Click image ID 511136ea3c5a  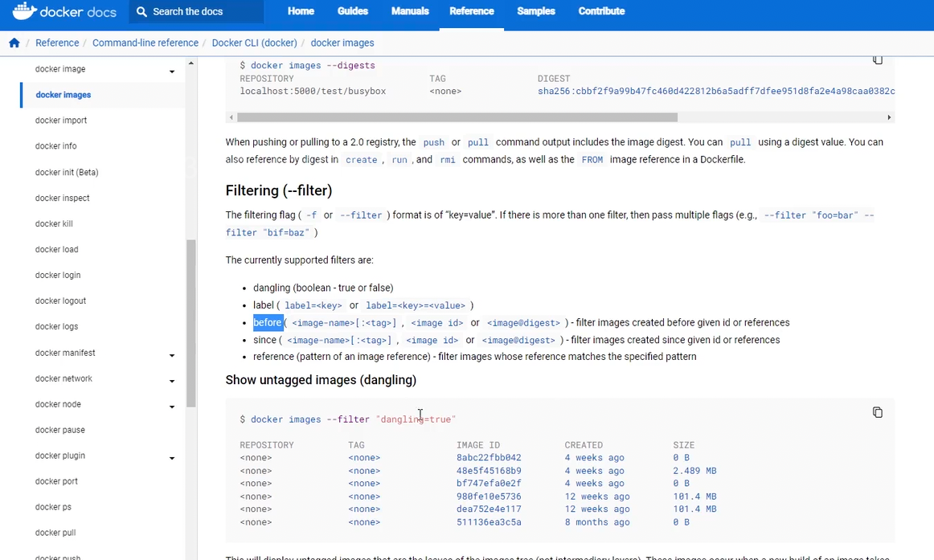(489, 522)
